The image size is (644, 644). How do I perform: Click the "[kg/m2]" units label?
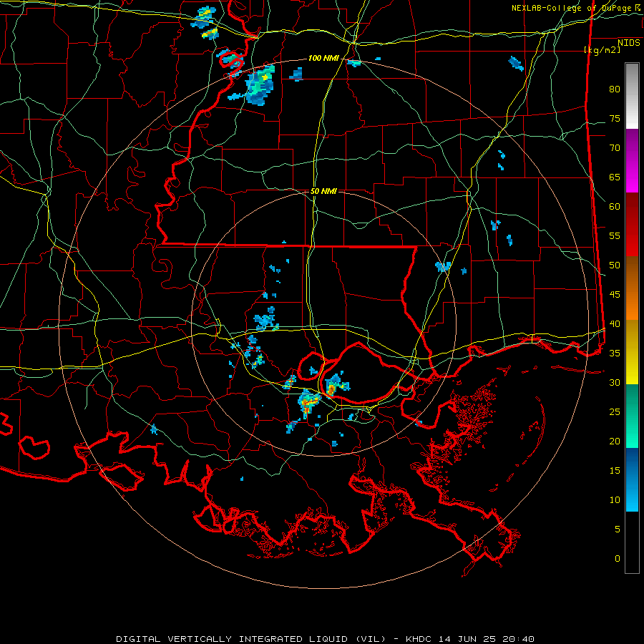[x=602, y=50]
